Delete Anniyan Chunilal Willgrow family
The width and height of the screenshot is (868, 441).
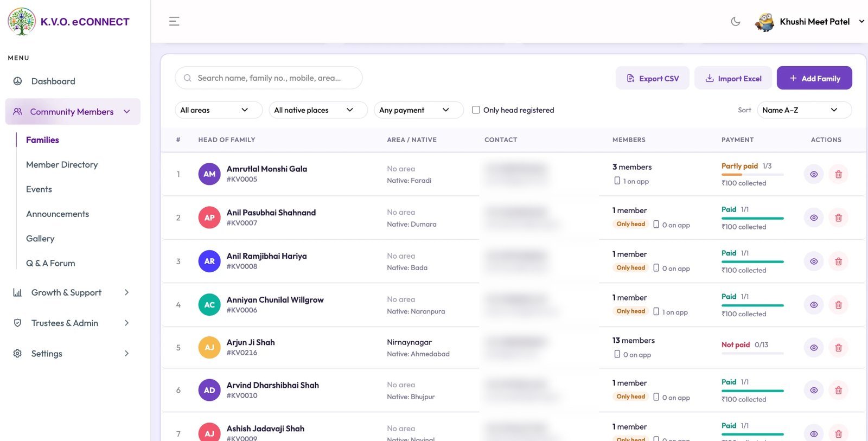pos(838,305)
